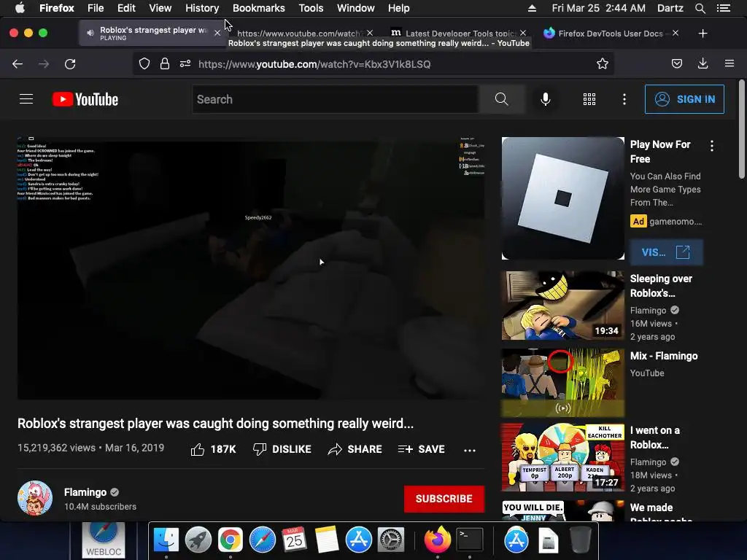Screen dimensions: 747x560
Task: Open the more actions ellipsis under the video
Action: coord(470,450)
